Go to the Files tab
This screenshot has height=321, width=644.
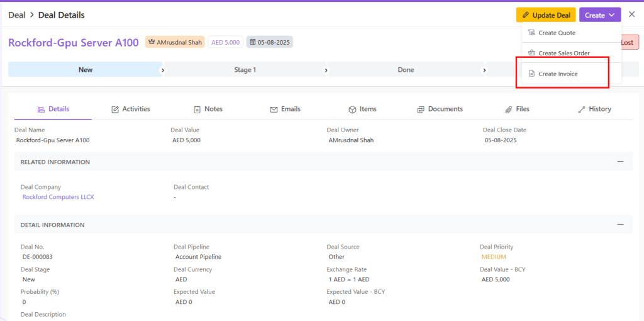517,109
